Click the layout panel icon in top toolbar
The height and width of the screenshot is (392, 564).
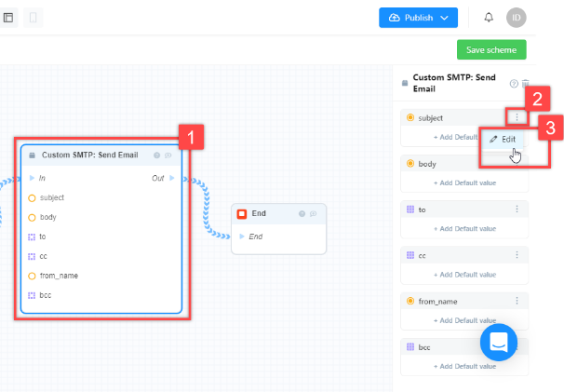(8, 18)
